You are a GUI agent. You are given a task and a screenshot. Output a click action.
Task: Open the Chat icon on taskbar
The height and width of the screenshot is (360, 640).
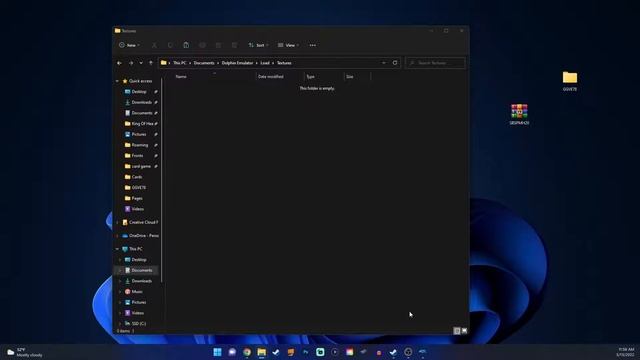[x=232, y=352]
